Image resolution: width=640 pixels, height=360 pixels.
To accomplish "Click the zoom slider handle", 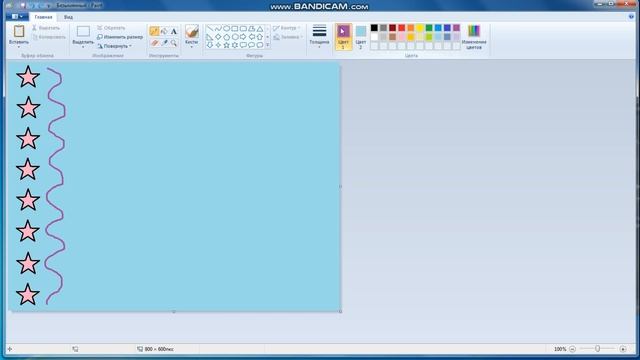I will (x=598, y=349).
